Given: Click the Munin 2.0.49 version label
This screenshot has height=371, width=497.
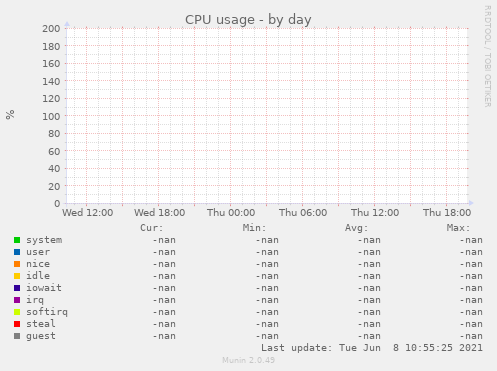Looking at the screenshot, I should tap(249, 360).
